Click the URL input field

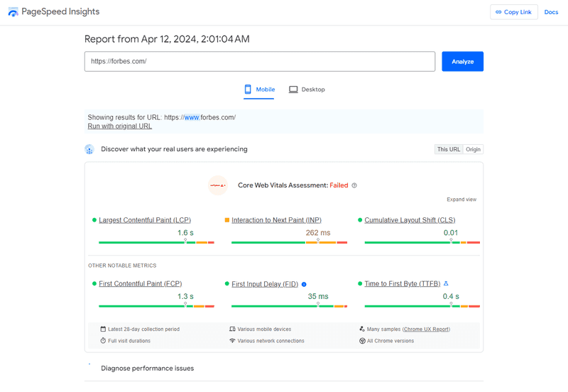[260, 62]
